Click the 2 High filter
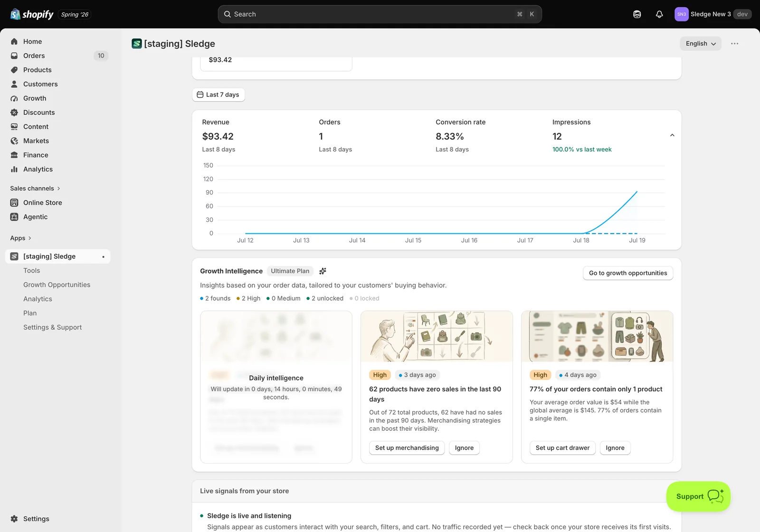The height and width of the screenshot is (532, 760). [248, 298]
